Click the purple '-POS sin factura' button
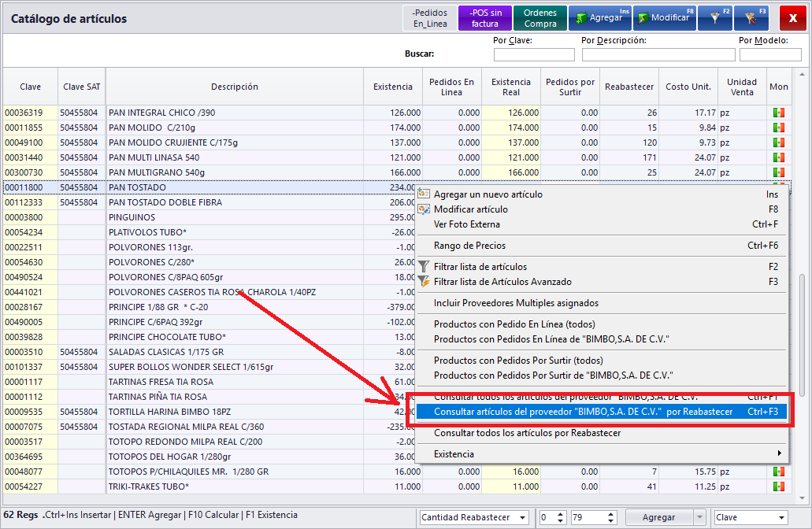 pos(485,17)
